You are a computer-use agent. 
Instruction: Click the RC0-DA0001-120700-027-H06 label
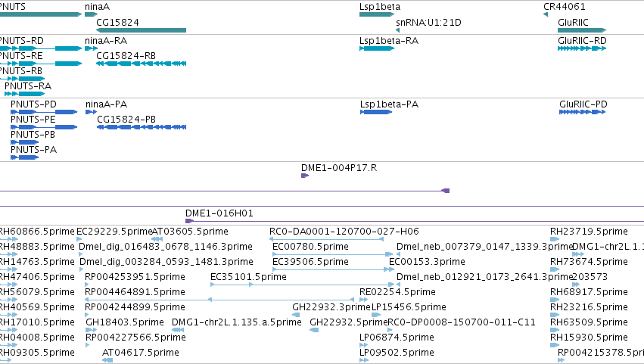[x=344, y=232]
